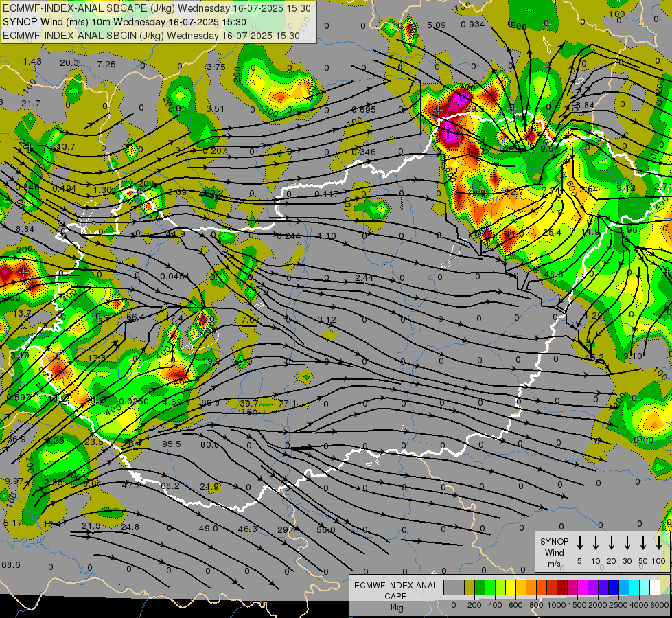Click the ECMWF-INDEX-ANAL CAPE legend label
672x618 pixels.
tap(395, 591)
